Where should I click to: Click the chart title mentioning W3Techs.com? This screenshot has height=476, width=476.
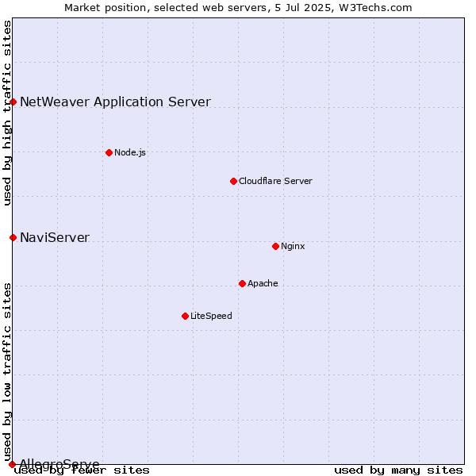[x=238, y=8]
